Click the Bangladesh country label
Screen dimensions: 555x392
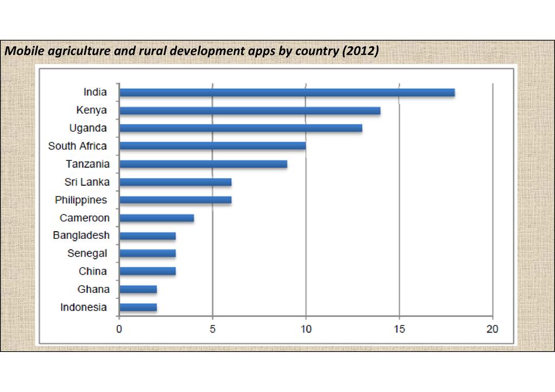click(x=81, y=236)
